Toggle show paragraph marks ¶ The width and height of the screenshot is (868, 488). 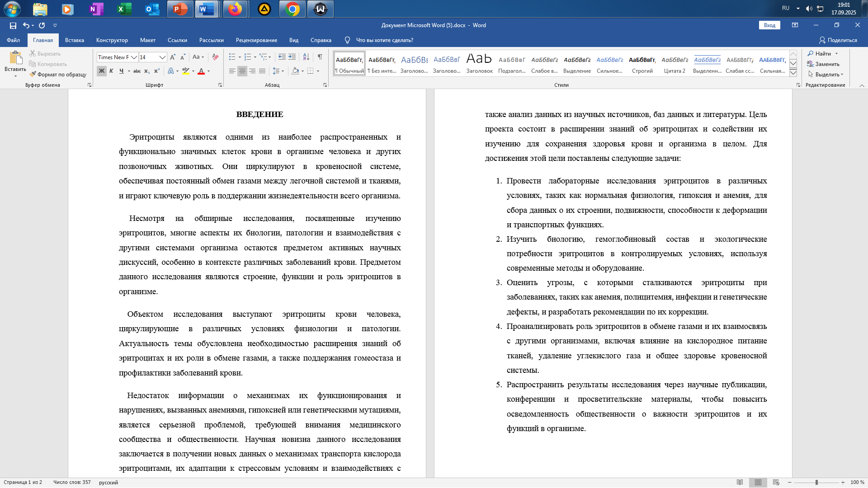pyautogui.click(x=320, y=57)
